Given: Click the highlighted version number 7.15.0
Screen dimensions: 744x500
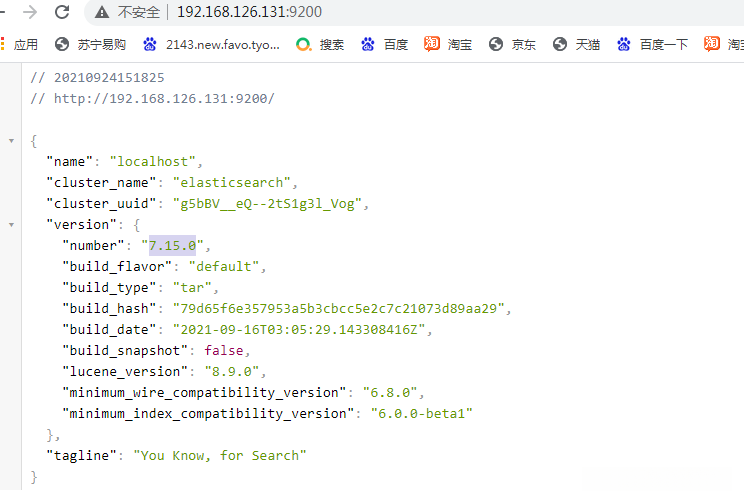Looking at the screenshot, I should point(172,246).
